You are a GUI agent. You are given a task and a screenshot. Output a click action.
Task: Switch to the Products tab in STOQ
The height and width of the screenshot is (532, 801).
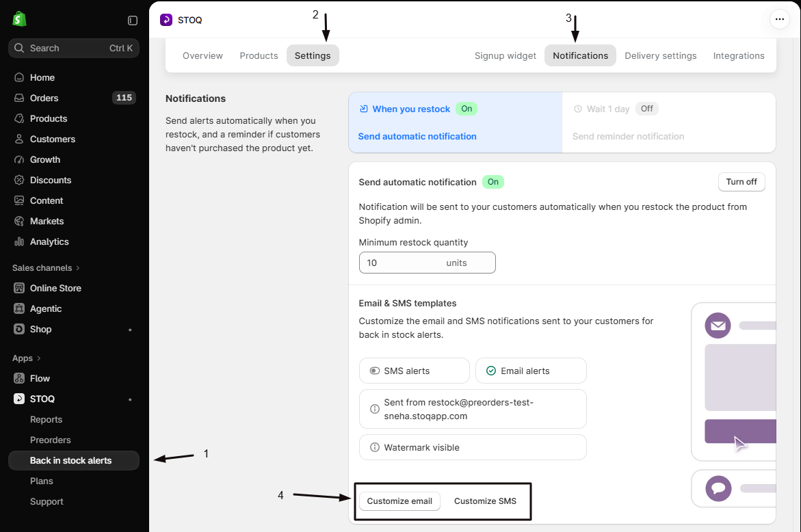click(x=259, y=55)
